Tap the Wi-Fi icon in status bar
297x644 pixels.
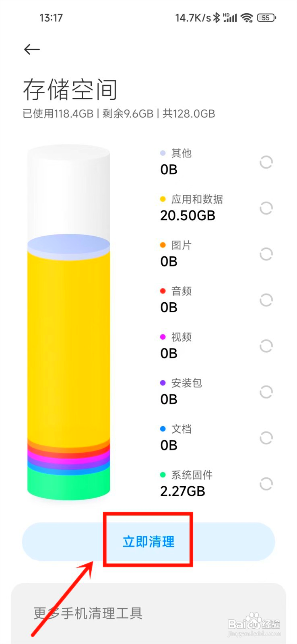point(247,18)
